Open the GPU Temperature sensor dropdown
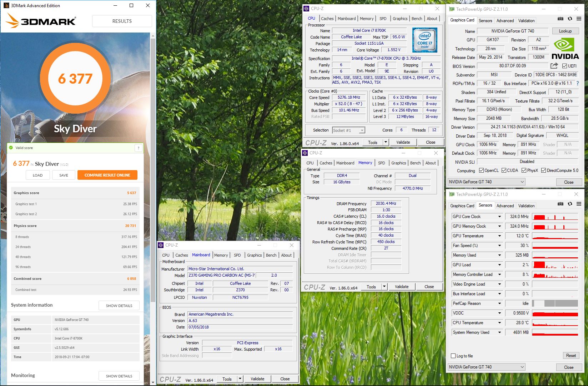Screen dimensions: 588x386 [x=499, y=236]
